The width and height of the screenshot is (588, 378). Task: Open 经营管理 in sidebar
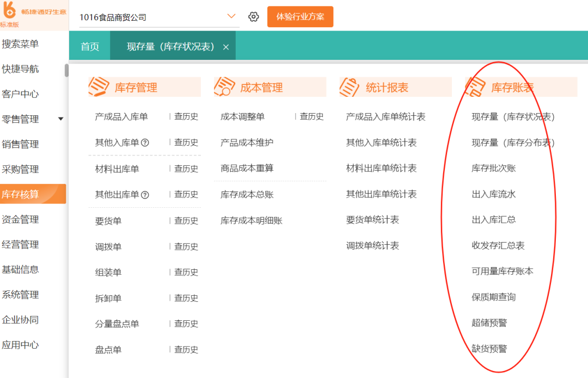[20, 245]
